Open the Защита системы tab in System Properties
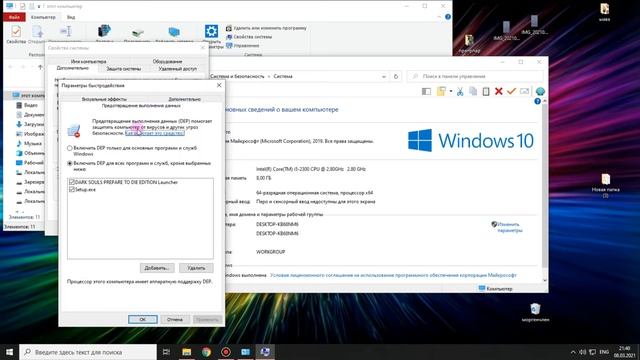 (x=123, y=69)
